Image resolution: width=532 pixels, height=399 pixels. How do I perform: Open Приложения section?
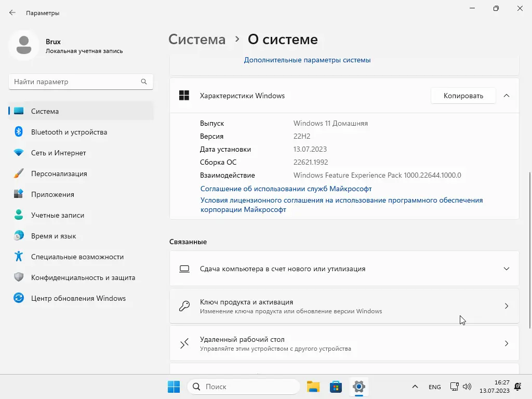(81, 194)
